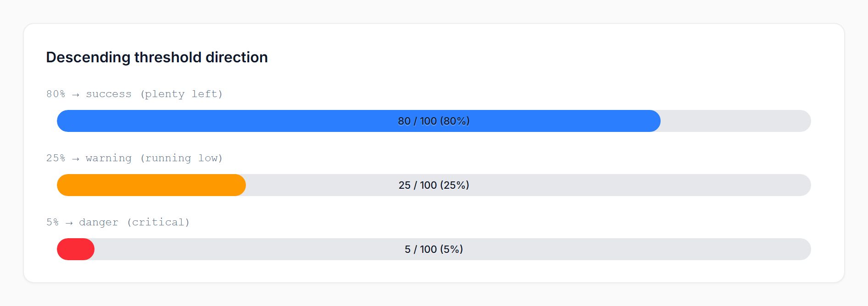Click the "(plenty left)" caption text
The image size is (868, 306).
point(182,94)
